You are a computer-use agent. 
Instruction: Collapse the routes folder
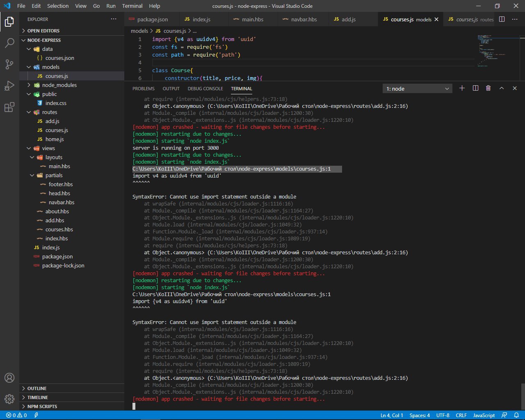[x=72, y=112]
